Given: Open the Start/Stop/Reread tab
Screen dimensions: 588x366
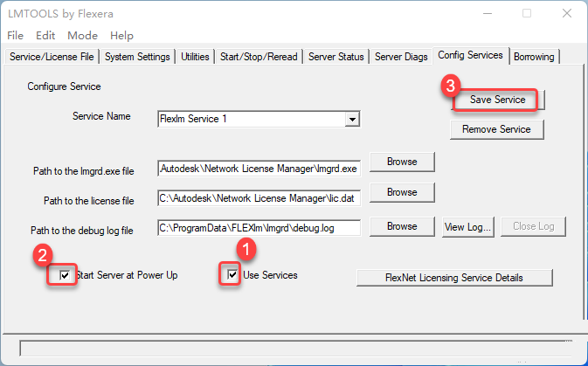Looking at the screenshot, I should (x=259, y=57).
